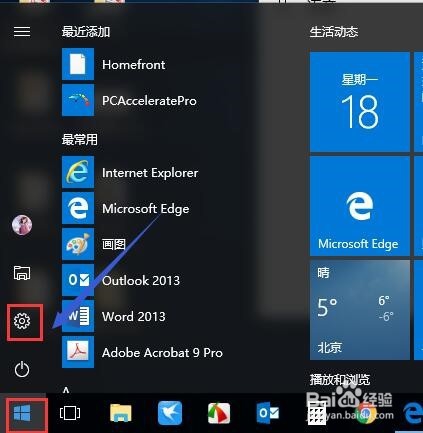Click the Windows Start button
Screen dimensions: 423x433
22,413
